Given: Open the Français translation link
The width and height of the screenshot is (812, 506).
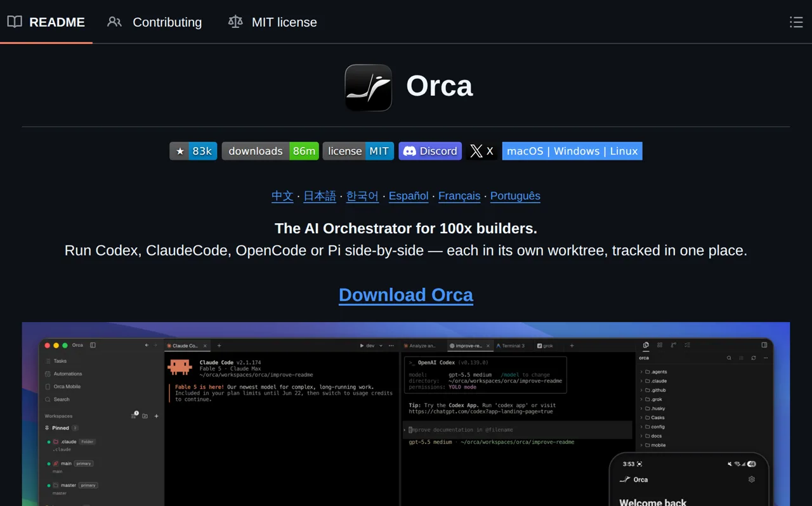Looking at the screenshot, I should 459,196.
